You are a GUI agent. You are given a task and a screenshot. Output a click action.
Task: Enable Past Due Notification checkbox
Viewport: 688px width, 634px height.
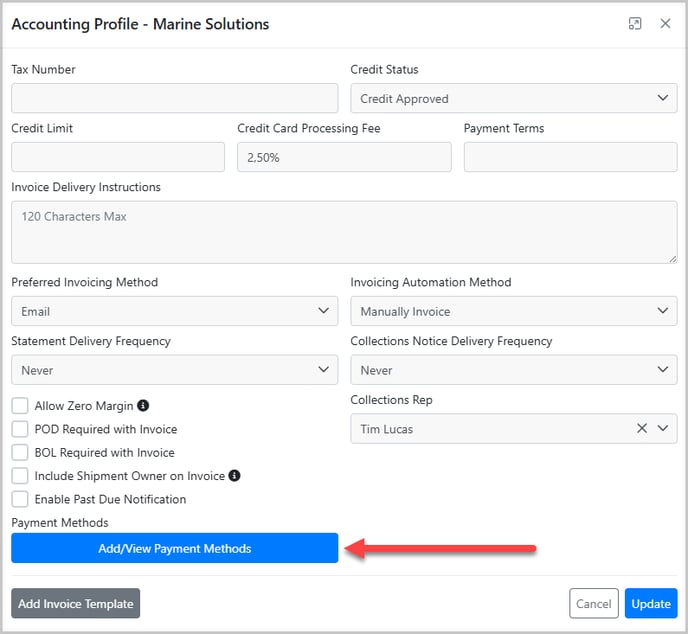(x=20, y=499)
